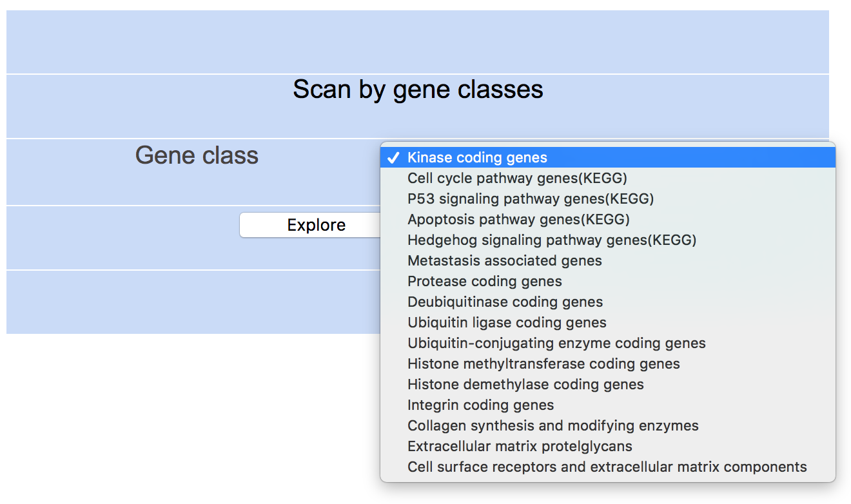
Task: Select Histone demethylase coding genes
Action: click(525, 384)
